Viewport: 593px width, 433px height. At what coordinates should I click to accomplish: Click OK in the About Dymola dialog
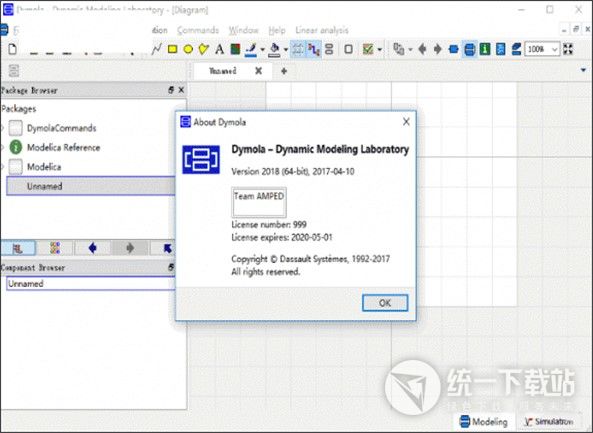(385, 303)
